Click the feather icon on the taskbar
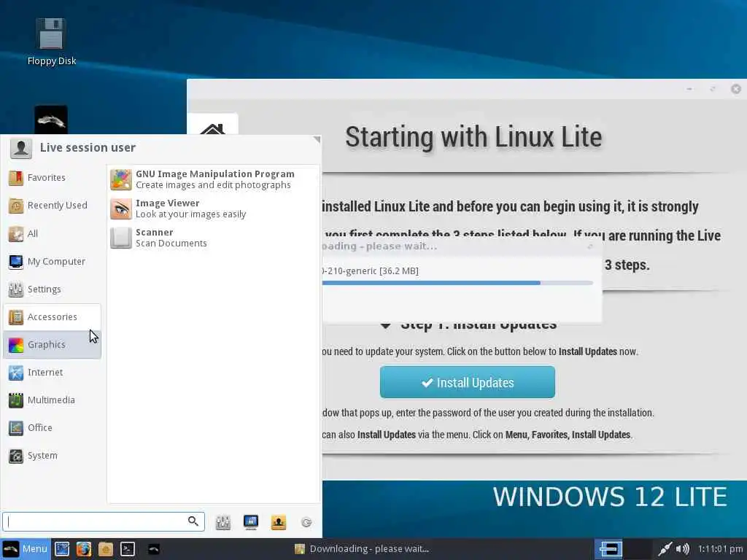The height and width of the screenshot is (560, 747). [153, 549]
